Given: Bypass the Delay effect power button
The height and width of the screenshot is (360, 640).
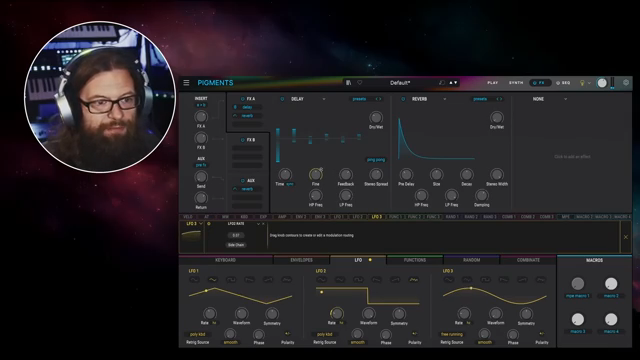Looking at the screenshot, I should tap(282, 99).
